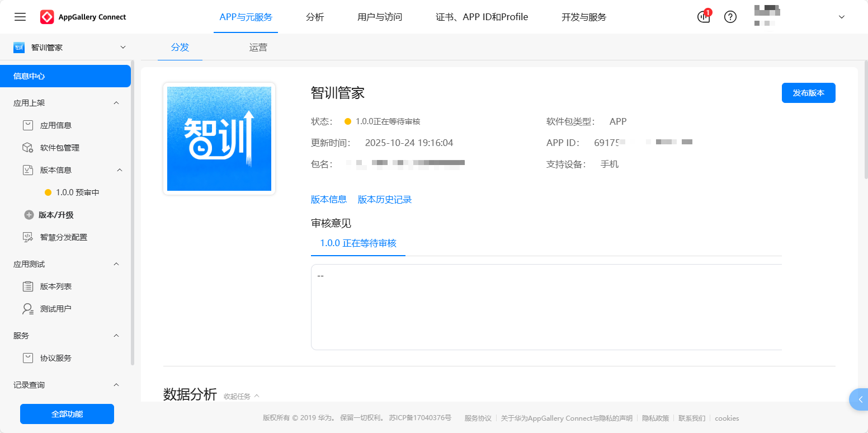
Task: Open 版本列表 under 应用测试
Action: pos(55,286)
